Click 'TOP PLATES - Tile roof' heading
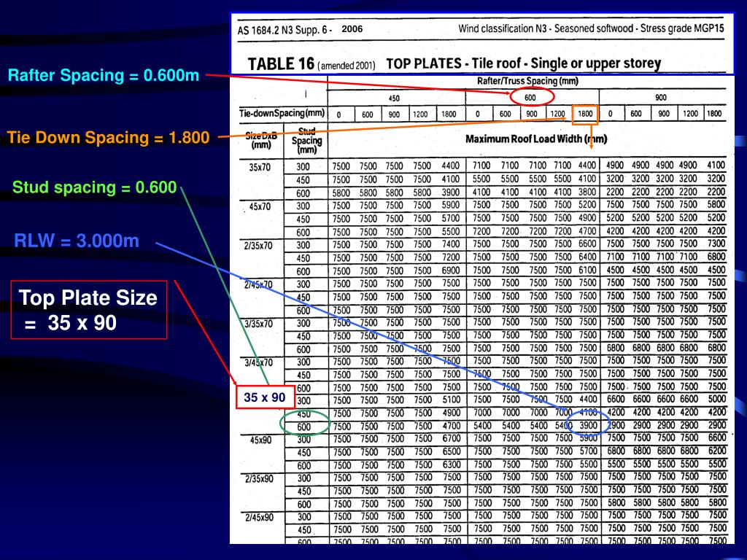The width and height of the screenshot is (747, 560). [x=454, y=63]
